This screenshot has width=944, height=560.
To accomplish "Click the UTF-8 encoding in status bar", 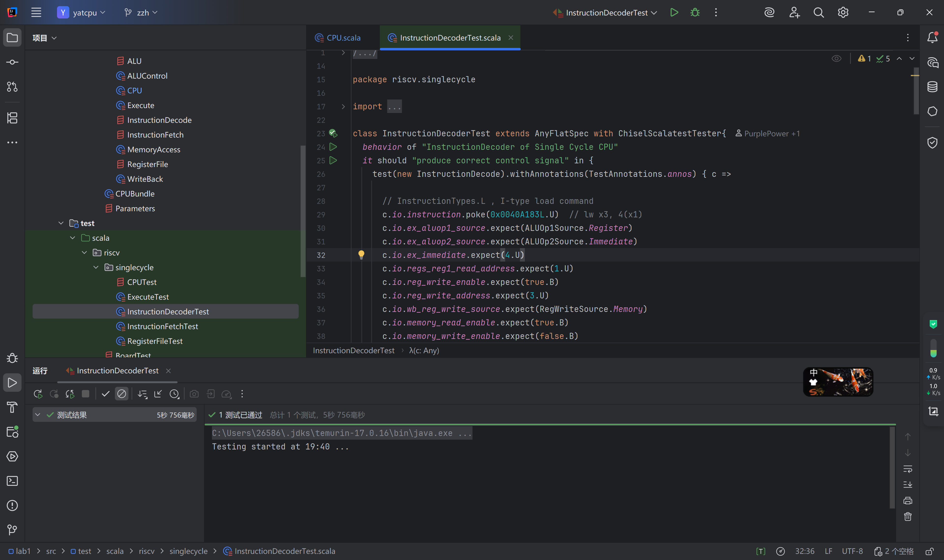I will [852, 551].
